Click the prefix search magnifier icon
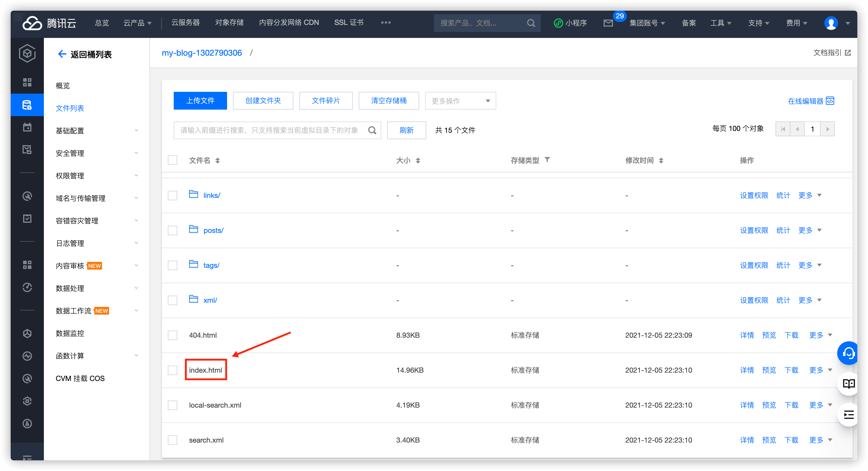 click(372, 130)
